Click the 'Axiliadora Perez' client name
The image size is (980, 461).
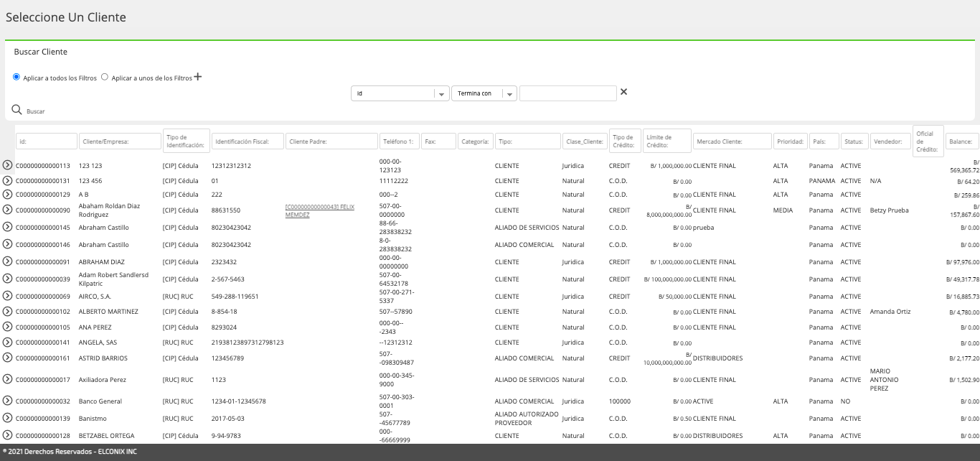tap(103, 380)
